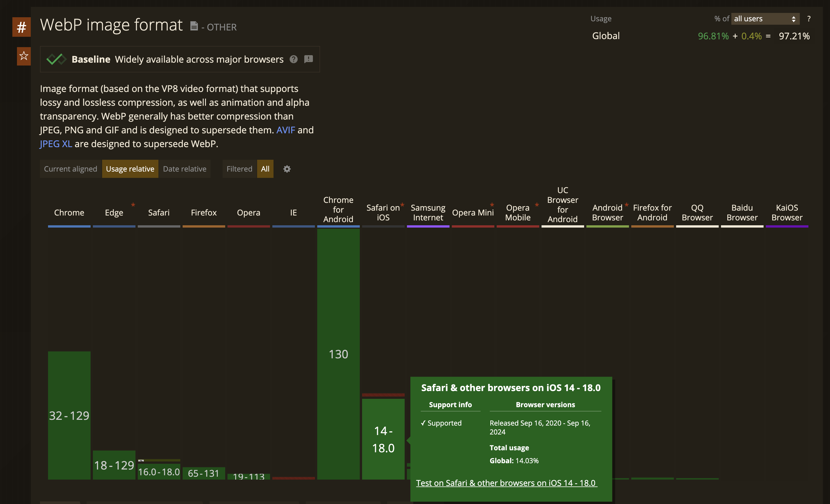This screenshot has width=830, height=504.
Task: Select Edge 18-129 support bar
Action: pyautogui.click(x=114, y=465)
